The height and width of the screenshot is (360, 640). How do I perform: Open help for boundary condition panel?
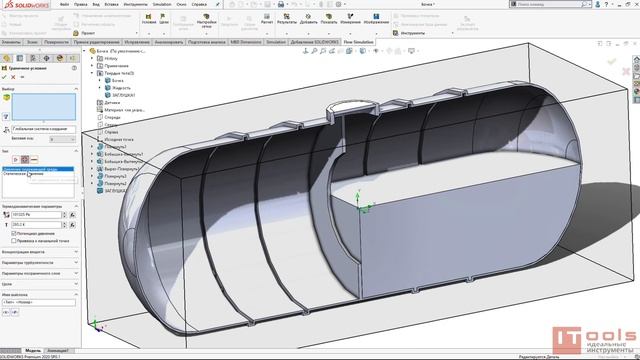point(74,68)
